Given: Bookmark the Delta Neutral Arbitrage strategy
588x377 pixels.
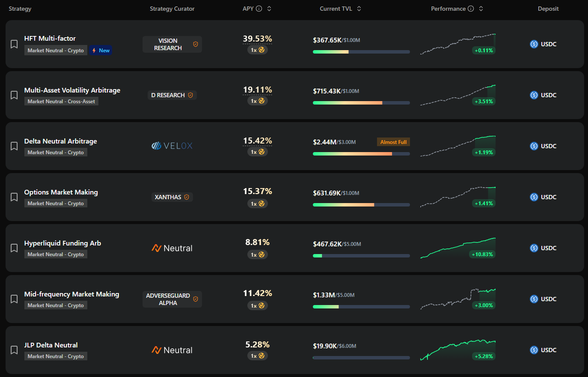Looking at the screenshot, I should click(14, 146).
